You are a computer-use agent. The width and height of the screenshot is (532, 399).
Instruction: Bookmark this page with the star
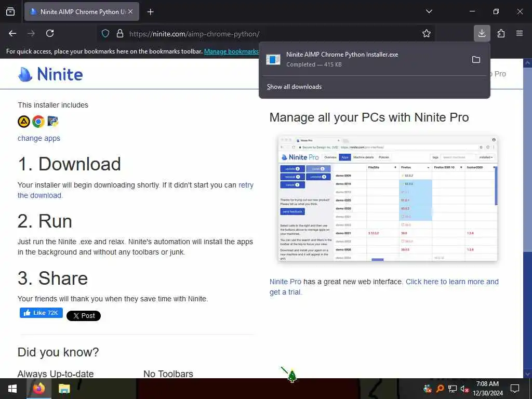(426, 33)
